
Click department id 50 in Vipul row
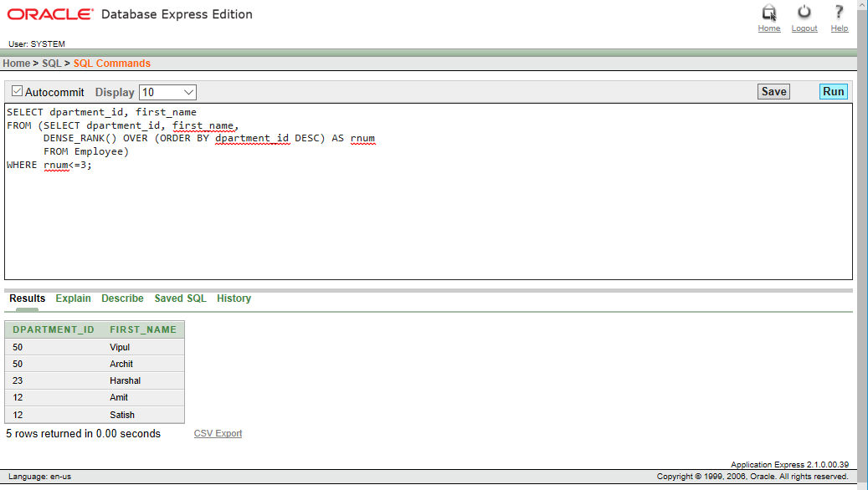(x=54, y=347)
